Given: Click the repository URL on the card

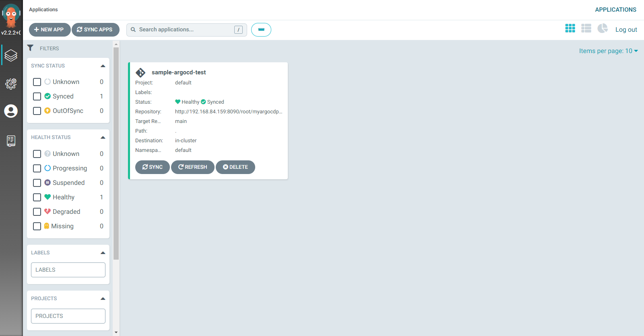Looking at the screenshot, I should (x=229, y=112).
